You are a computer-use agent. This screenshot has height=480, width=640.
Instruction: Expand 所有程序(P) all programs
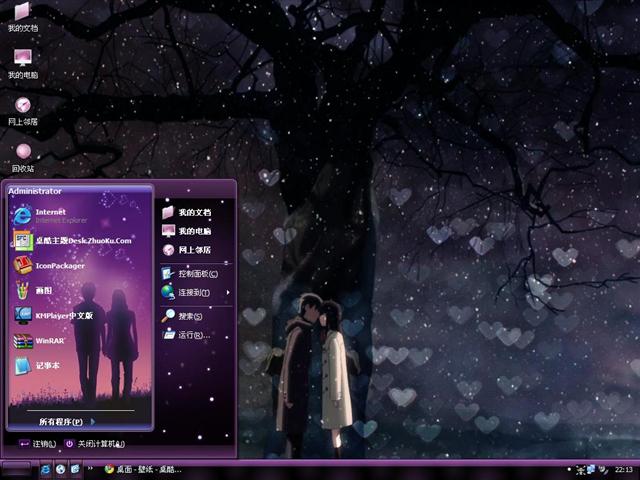click(67, 422)
